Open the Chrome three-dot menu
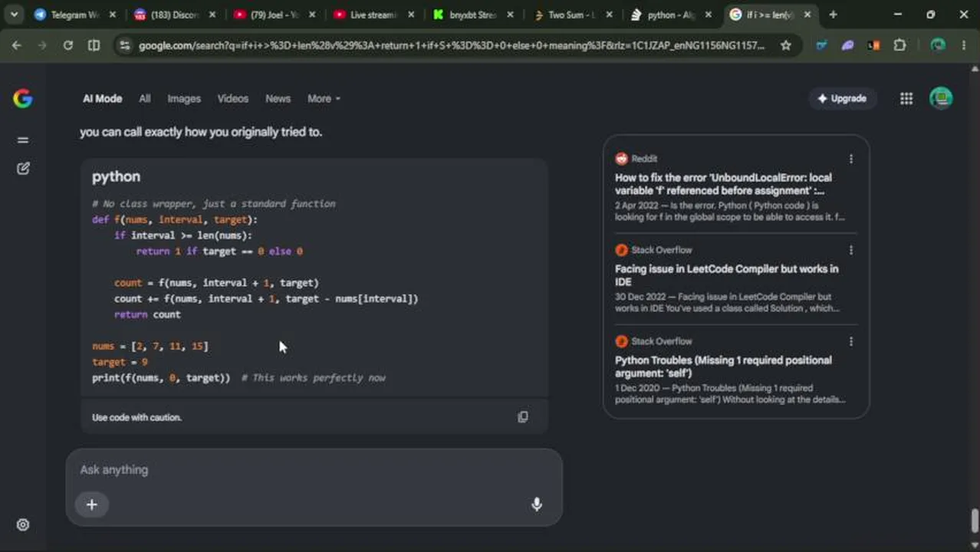Image resolution: width=980 pixels, height=552 pixels. [x=964, y=45]
